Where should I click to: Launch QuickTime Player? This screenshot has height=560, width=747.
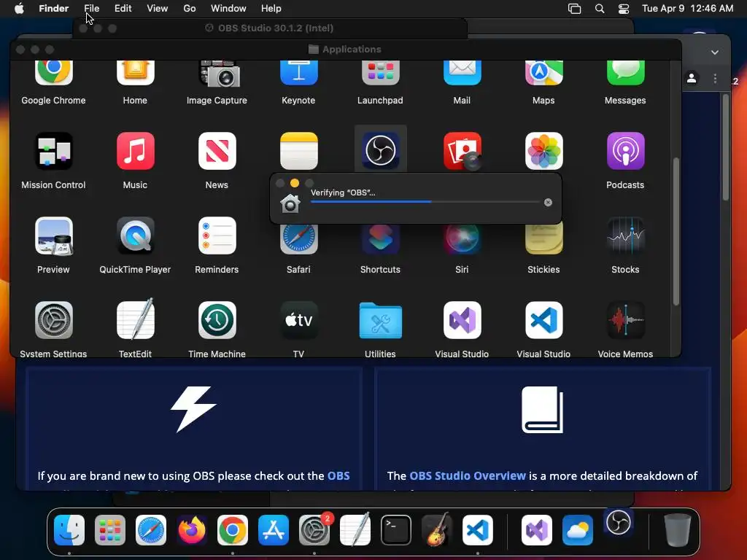tap(135, 236)
